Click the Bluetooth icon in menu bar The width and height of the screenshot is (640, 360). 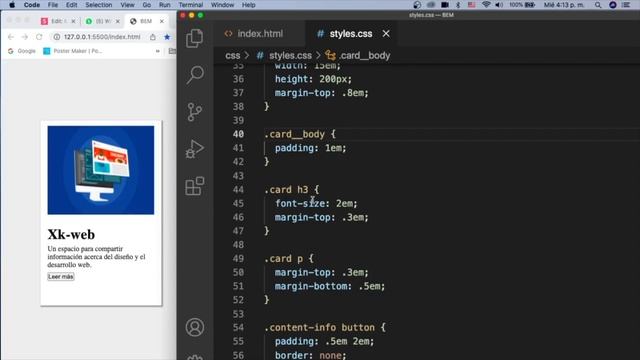point(458,5)
